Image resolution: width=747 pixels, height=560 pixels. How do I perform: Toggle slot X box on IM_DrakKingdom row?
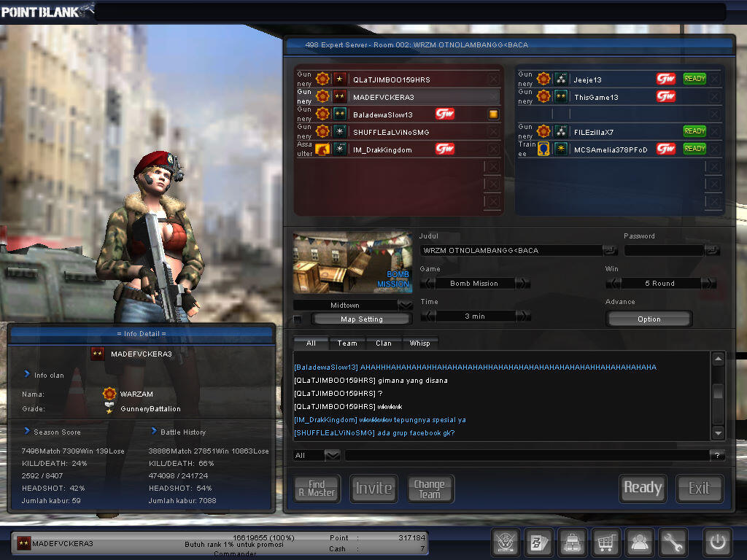(x=494, y=149)
